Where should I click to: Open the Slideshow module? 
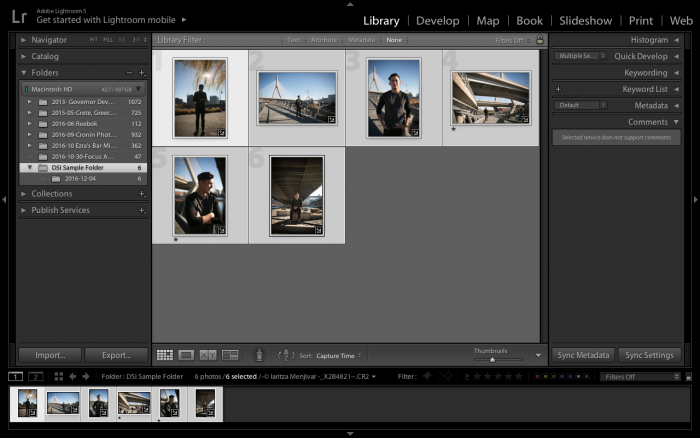click(x=585, y=20)
